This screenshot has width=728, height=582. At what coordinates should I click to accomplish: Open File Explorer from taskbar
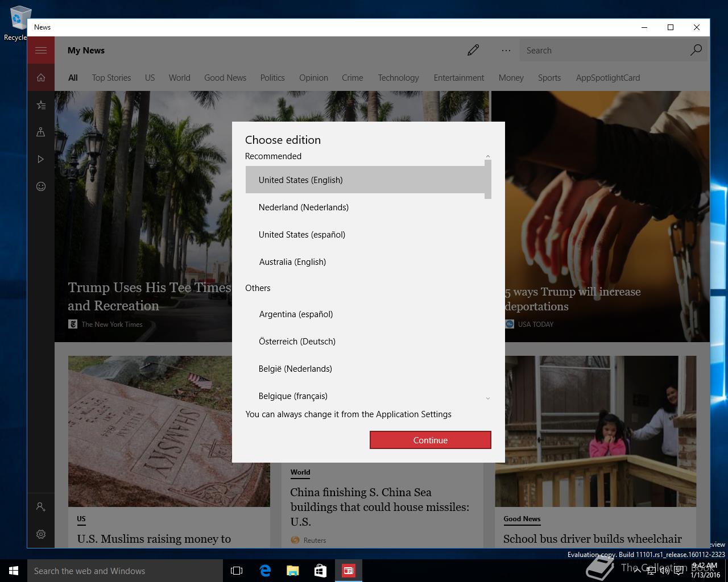point(293,571)
